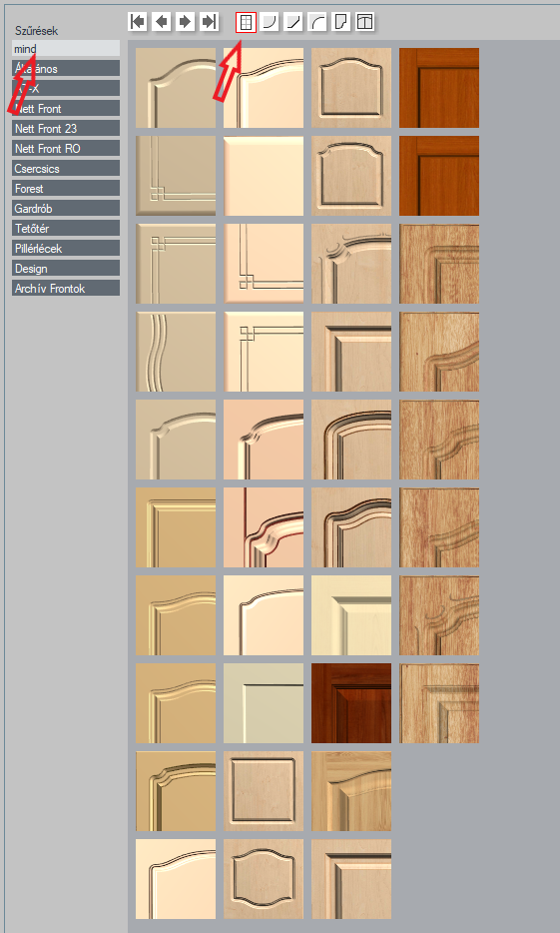Pick the dark cherry wood front swatch

[x=351, y=703]
